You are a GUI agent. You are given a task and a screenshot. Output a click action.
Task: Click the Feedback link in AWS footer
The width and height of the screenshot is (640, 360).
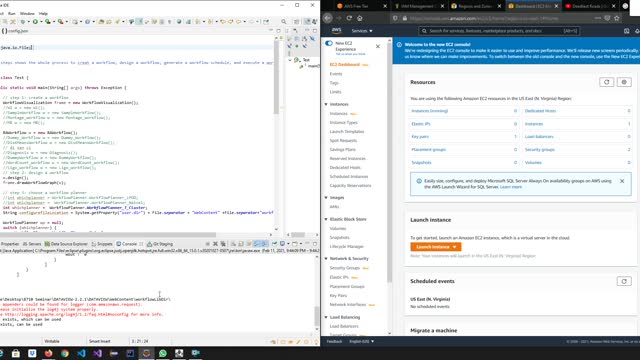tap(334, 341)
